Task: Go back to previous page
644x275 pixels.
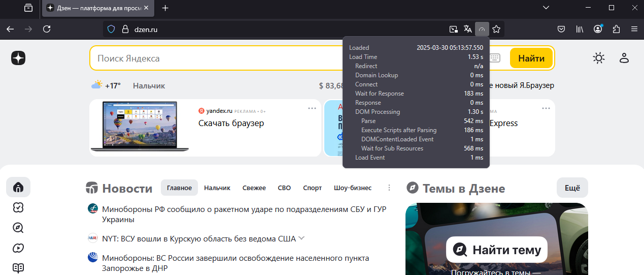Action: tap(10, 29)
